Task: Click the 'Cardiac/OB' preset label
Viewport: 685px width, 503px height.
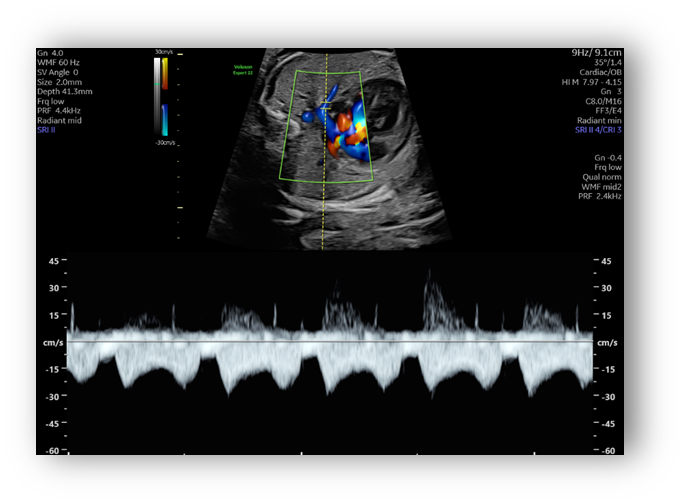Action: tap(600, 72)
